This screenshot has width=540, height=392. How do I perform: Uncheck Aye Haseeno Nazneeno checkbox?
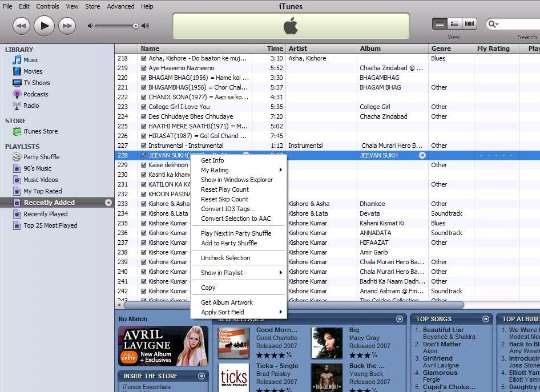pyautogui.click(x=144, y=68)
